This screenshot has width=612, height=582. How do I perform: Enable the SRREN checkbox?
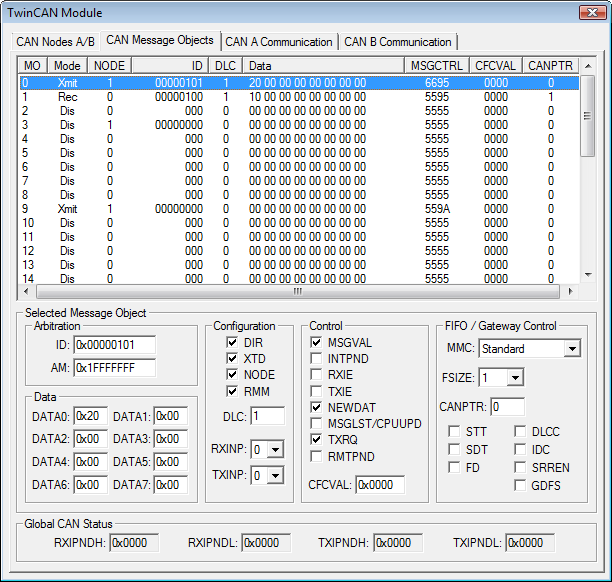[522, 467]
